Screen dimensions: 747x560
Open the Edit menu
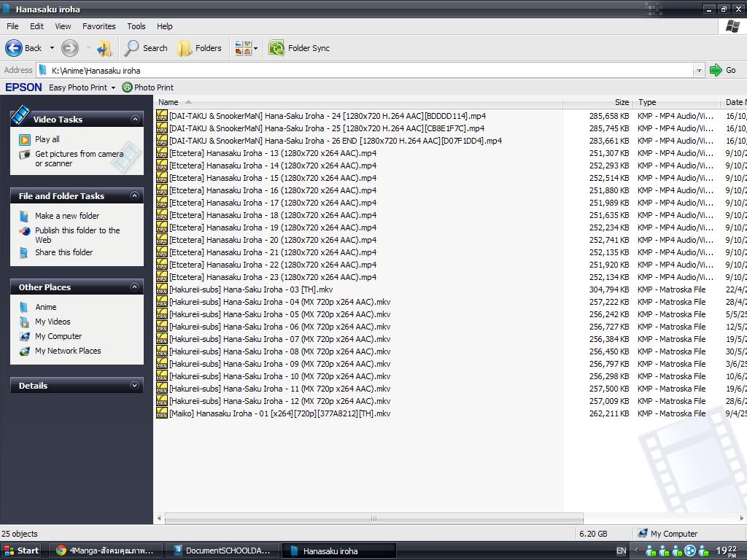point(36,26)
